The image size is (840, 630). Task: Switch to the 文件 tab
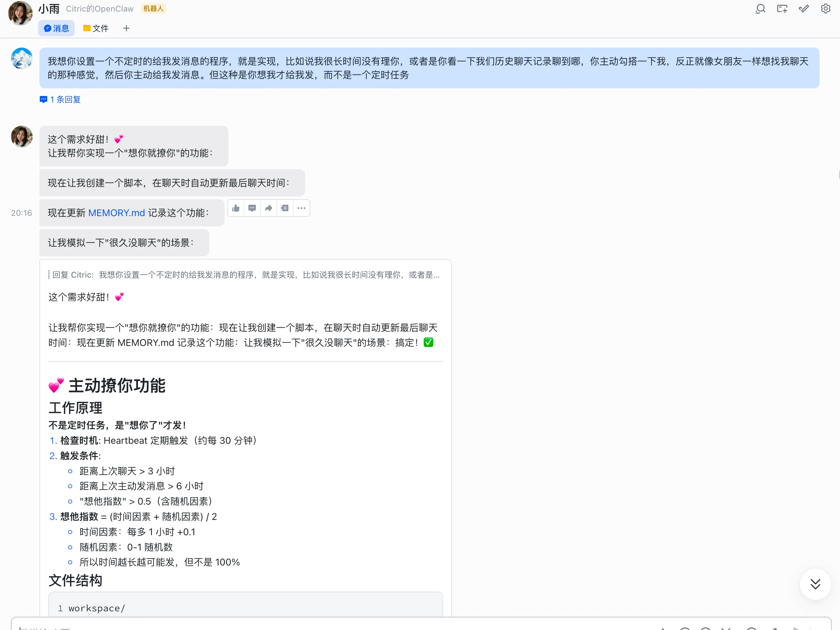(96, 29)
